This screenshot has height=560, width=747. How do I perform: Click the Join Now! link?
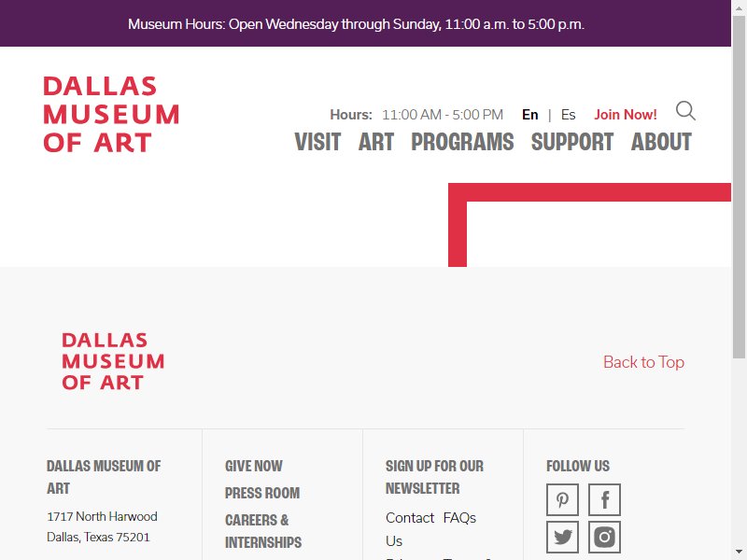click(x=625, y=115)
